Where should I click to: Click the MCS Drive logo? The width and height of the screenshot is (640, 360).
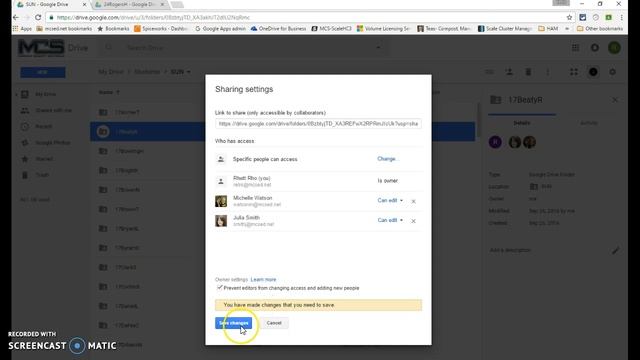tap(53, 48)
